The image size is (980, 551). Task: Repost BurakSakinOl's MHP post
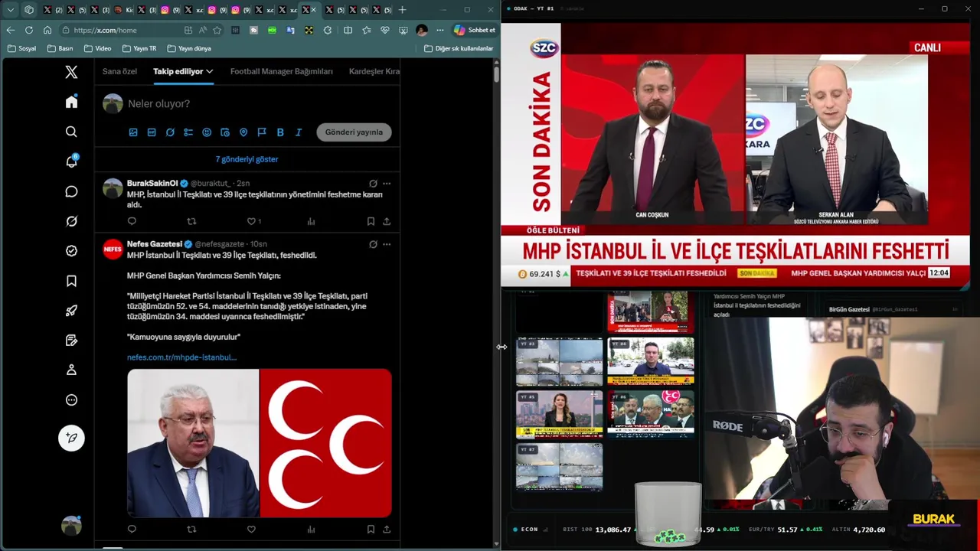(x=191, y=221)
